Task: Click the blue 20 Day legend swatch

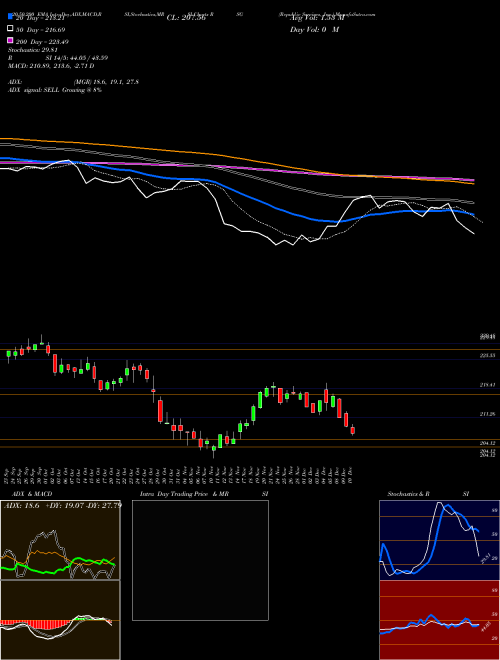Action: tap(10, 16)
